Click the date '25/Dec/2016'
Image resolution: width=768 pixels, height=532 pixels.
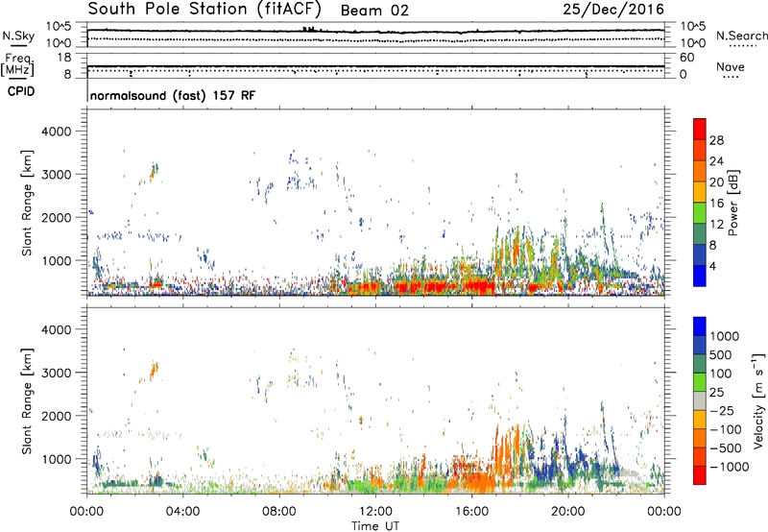coord(613,9)
